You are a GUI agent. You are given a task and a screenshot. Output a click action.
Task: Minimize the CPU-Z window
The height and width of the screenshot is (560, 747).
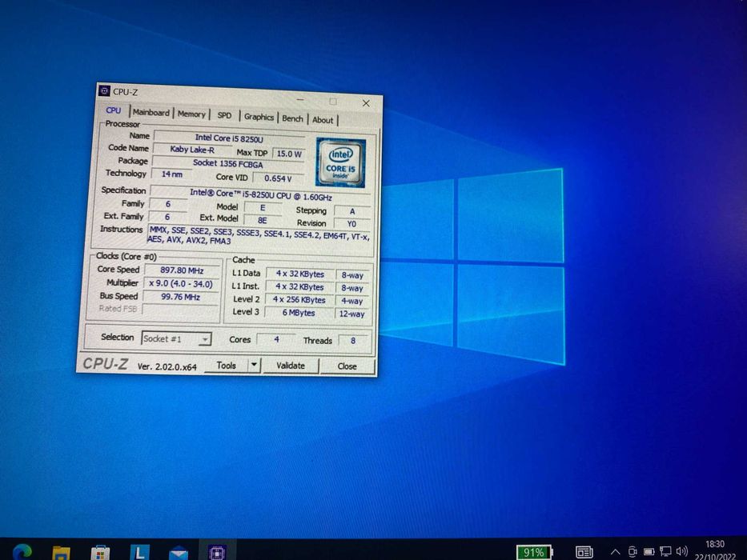pyautogui.click(x=300, y=100)
